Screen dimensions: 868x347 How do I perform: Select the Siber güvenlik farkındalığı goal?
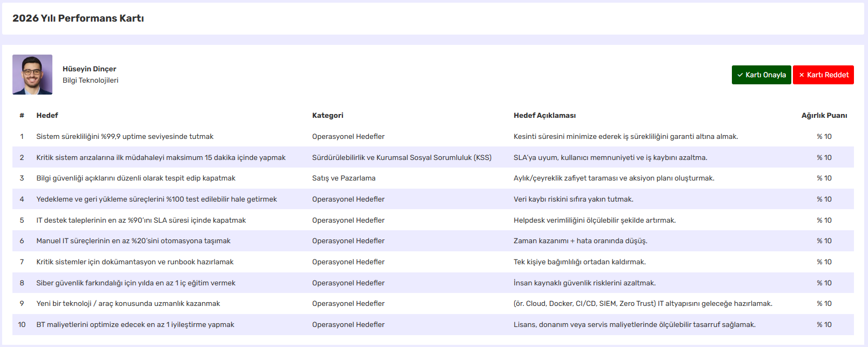(x=136, y=283)
